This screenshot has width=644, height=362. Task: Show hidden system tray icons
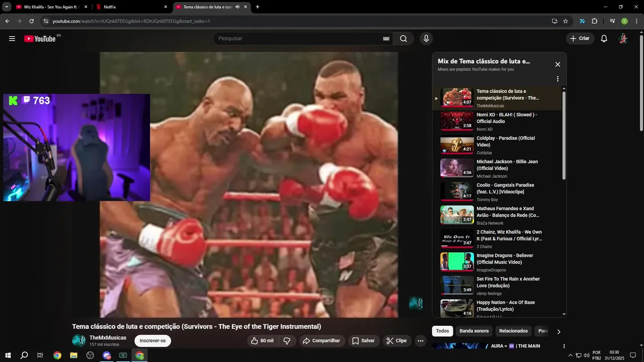point(570,355)
